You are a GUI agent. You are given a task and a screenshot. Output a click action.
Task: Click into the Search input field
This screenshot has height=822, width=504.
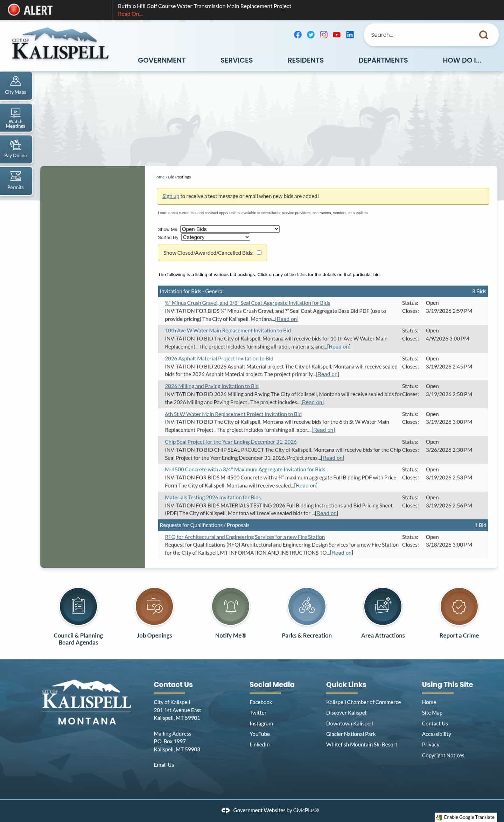tap(420, 35)
